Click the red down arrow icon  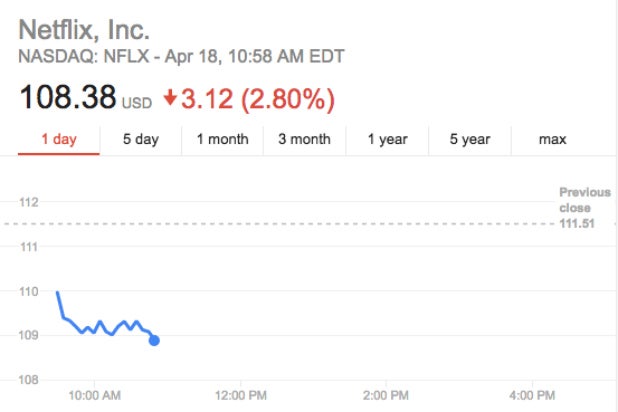170,99
